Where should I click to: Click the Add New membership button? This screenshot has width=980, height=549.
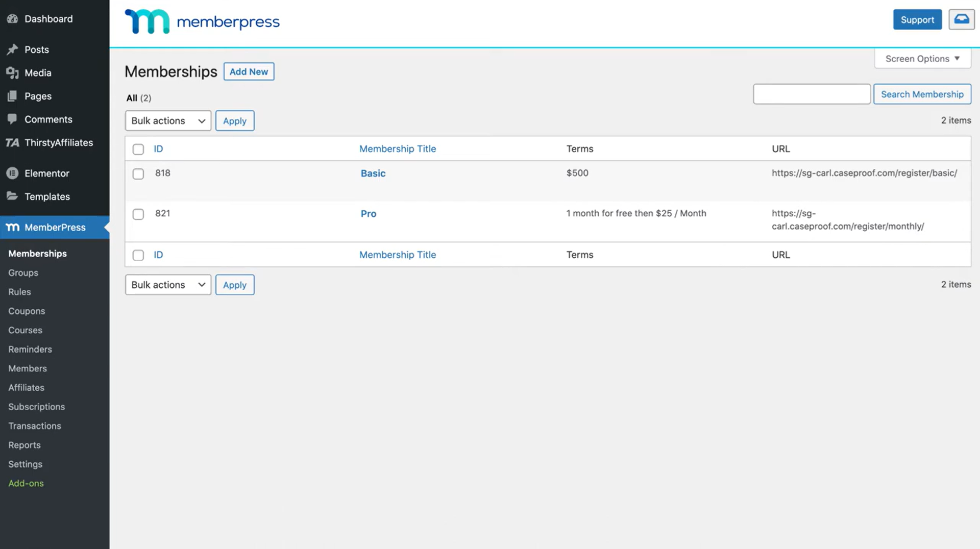click(x=249, y=71)
